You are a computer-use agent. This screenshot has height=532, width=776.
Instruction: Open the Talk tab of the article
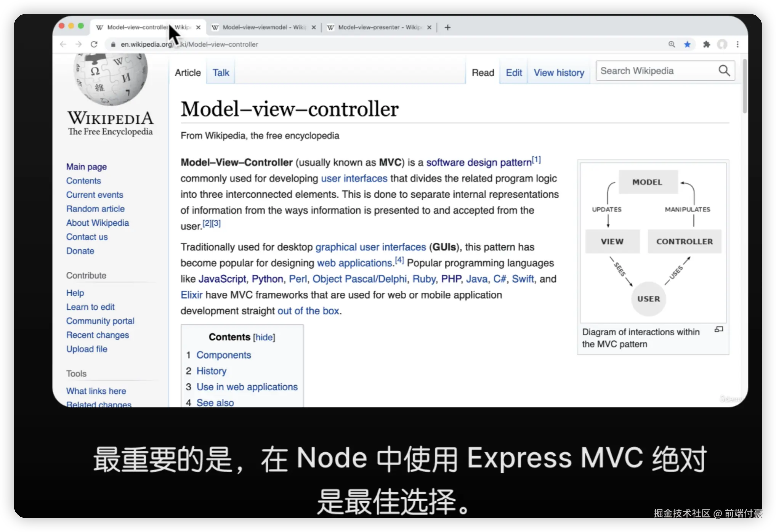(x=221, y=72)
